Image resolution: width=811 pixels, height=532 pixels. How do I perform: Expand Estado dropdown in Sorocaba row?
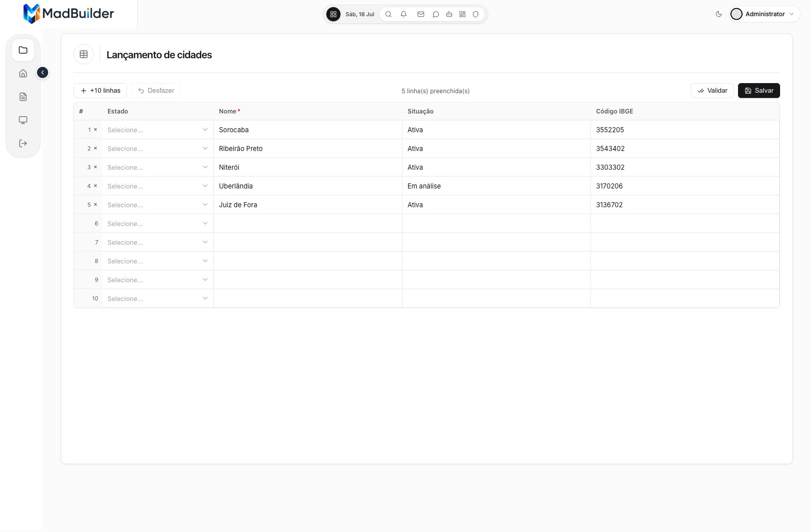pyautogui.click(x=158, y=130)
